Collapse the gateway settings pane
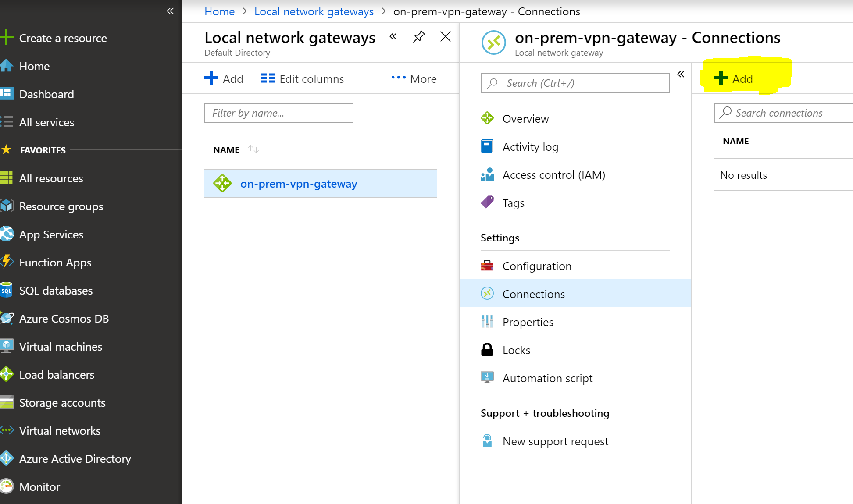The width and height of the screenshot is (853, 504). (680, 74)
